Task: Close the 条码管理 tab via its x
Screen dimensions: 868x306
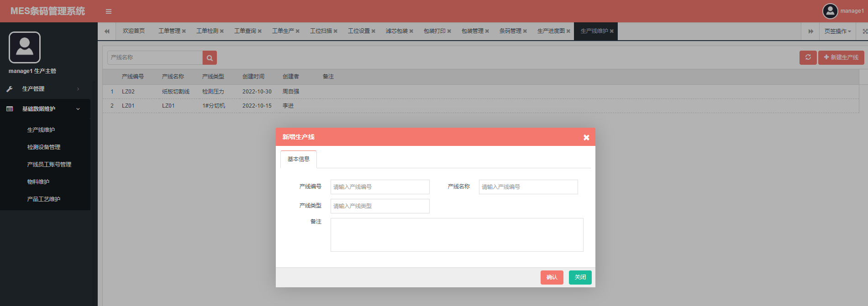Action: [x=525, y=31]
